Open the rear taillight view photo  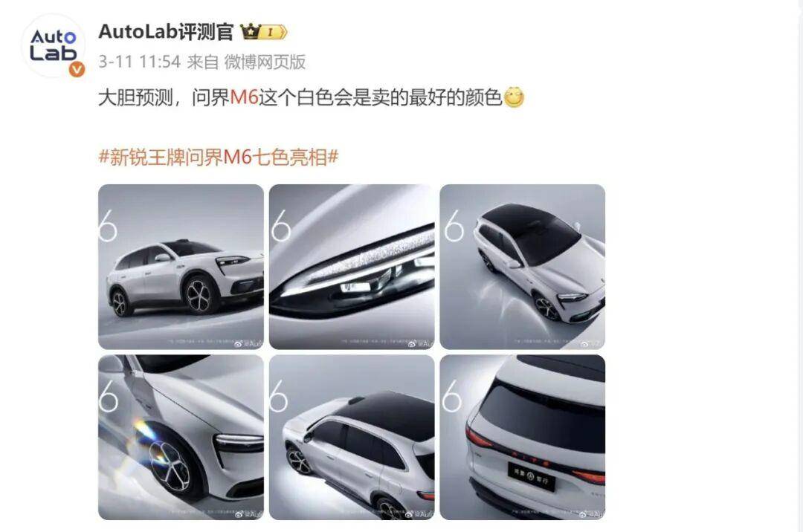click(523, 438)
